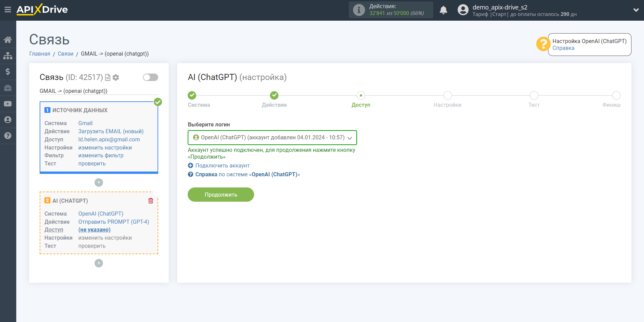The image size is (644, 322).
Task: Click Отправить PROMPT (GPT-4) link
Action: (113, 222)
